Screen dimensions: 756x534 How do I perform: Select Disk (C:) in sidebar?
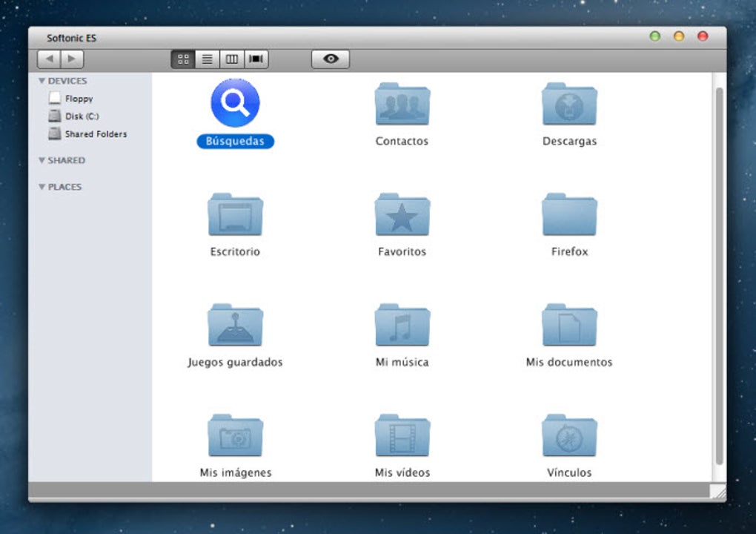pos(82,116)
